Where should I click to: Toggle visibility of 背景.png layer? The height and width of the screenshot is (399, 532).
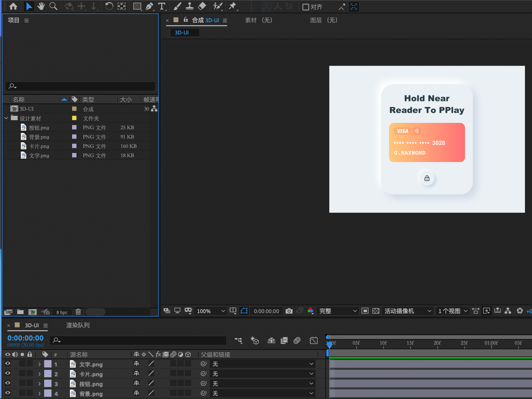pos(7,393)
